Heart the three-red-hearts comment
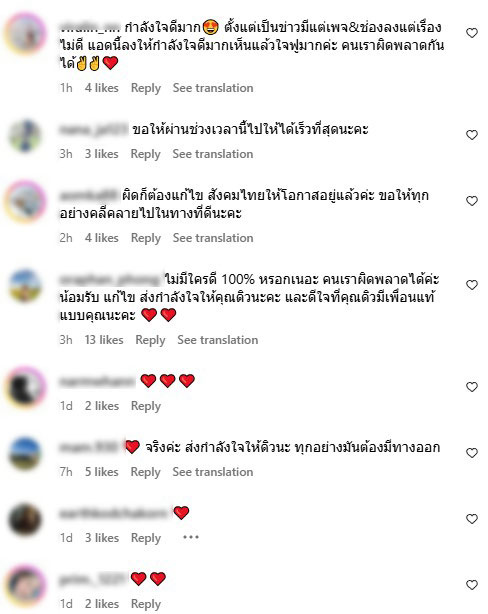 click(x=472, y=387)
